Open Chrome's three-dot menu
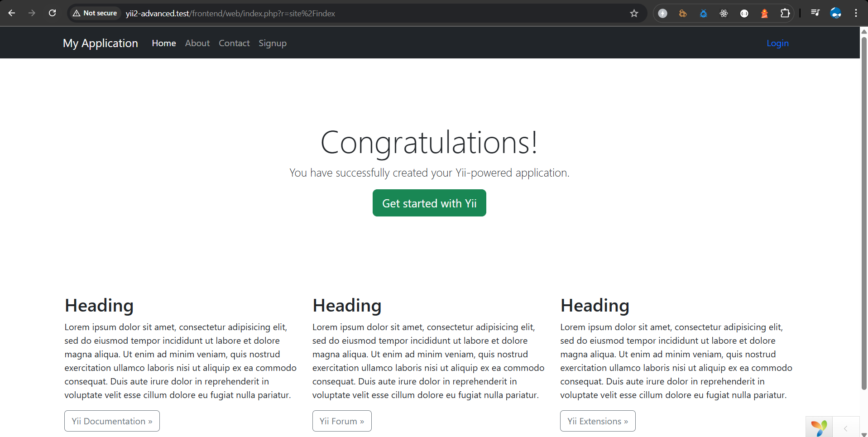The width and height of the screenshot is (868, 437). (856, 13)
